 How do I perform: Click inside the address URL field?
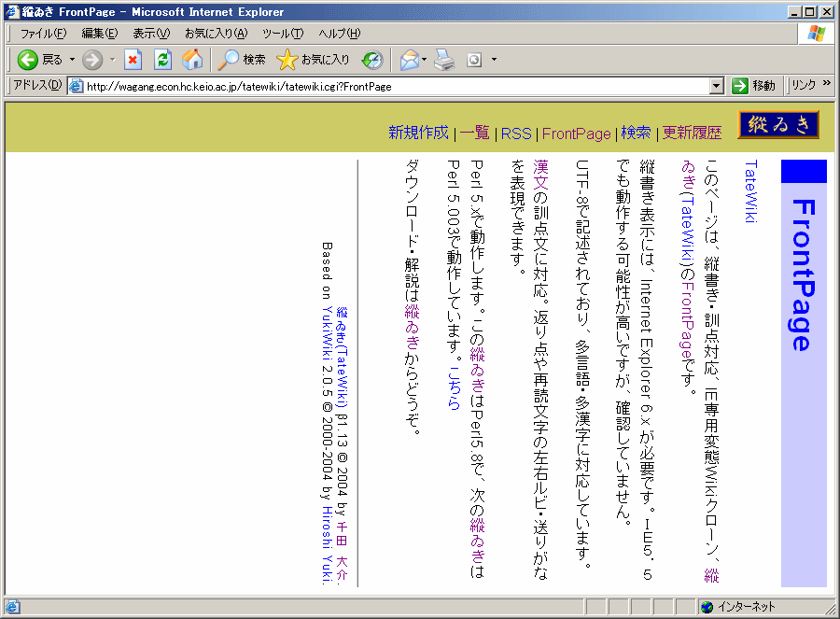pos(373,86)
